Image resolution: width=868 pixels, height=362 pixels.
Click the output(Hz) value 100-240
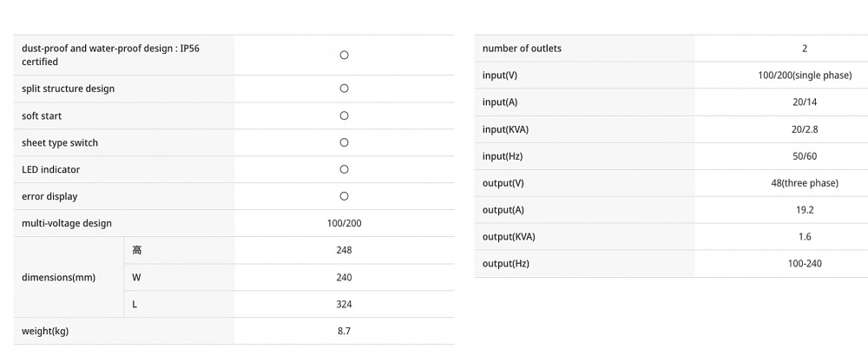coord(805,264)
